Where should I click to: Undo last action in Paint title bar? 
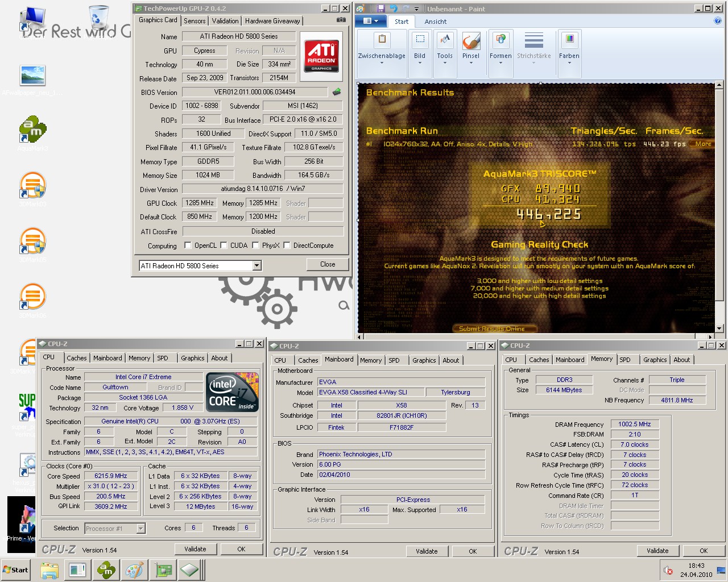tap(394, 9)
